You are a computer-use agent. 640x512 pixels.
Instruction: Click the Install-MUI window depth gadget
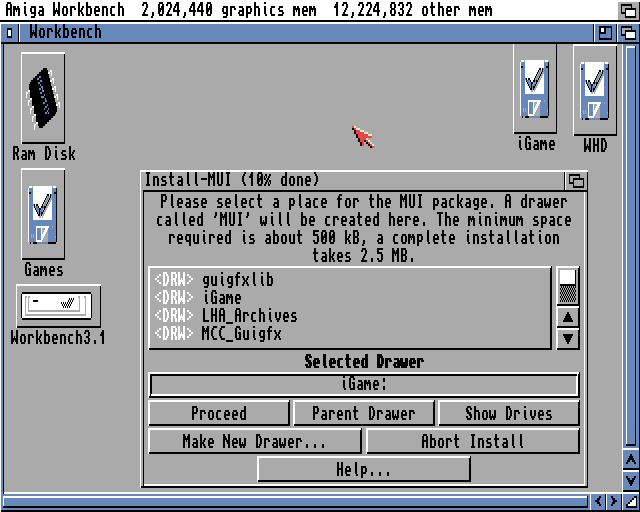coord(576,181)
